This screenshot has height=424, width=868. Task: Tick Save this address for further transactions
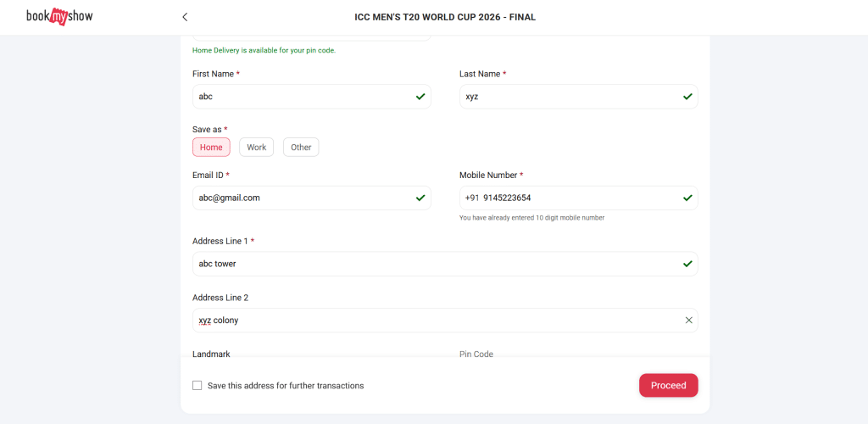tap(197, 385)
